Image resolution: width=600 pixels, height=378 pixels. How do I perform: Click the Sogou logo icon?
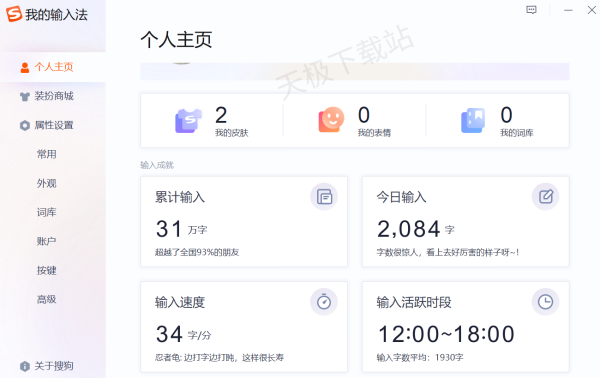pyautogui.click(x=14, y=14)
